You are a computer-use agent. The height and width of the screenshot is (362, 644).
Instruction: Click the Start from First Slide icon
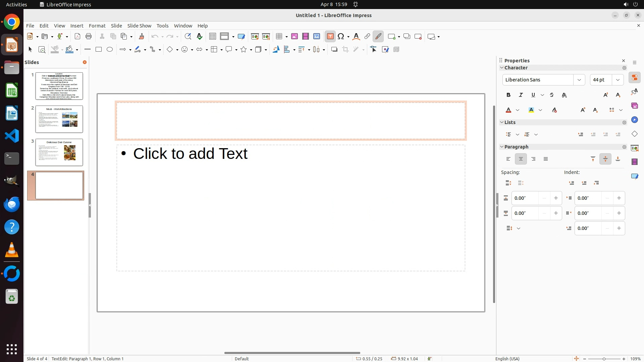[x=255, y=37]
